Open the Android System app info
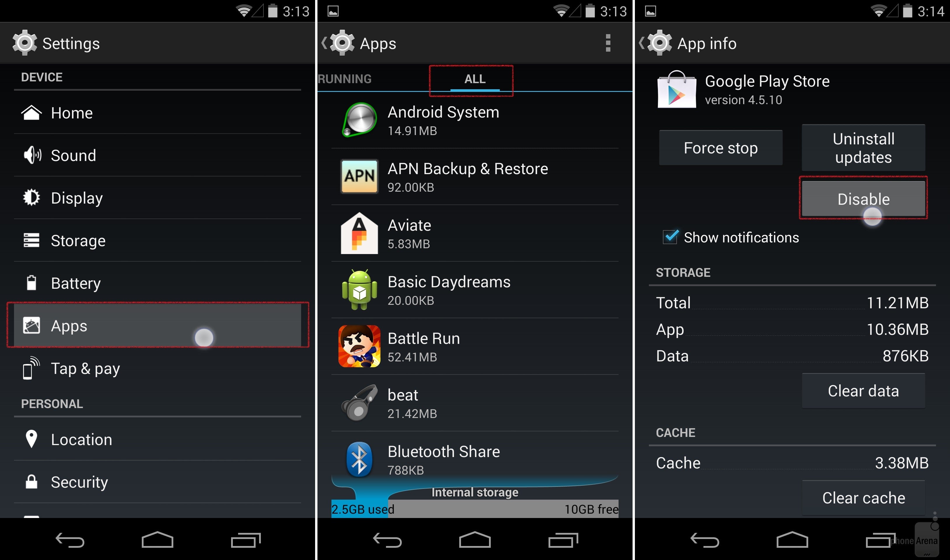The image size is (950, 560). tap(473, 120)
